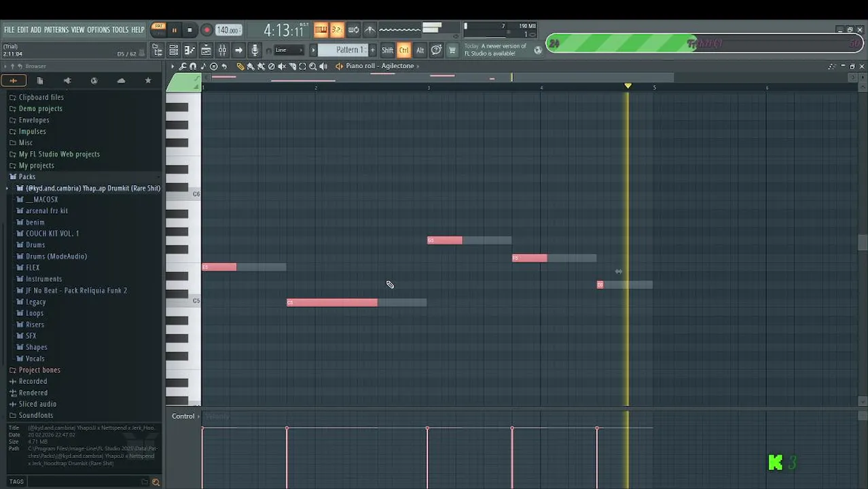The height and width of the screenshot is (489, 868).
Task: Open the VIEW menu
Action: 78,30
